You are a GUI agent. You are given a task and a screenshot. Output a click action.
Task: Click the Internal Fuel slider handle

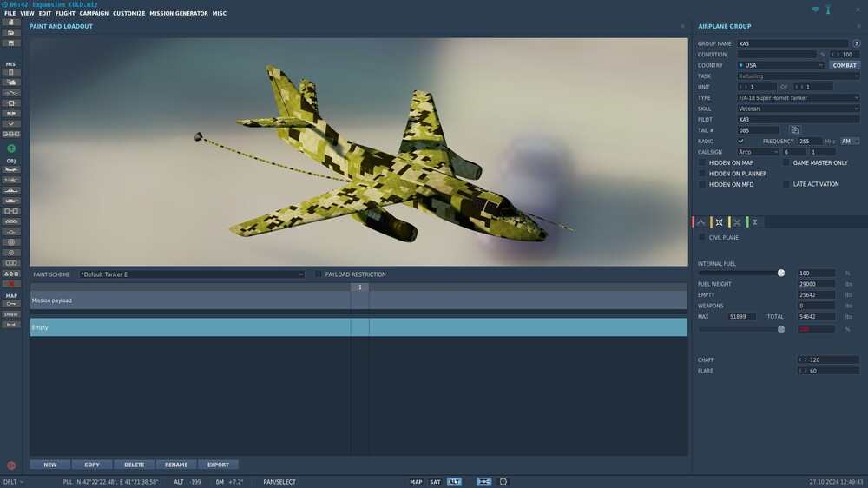tap(781, 273)
